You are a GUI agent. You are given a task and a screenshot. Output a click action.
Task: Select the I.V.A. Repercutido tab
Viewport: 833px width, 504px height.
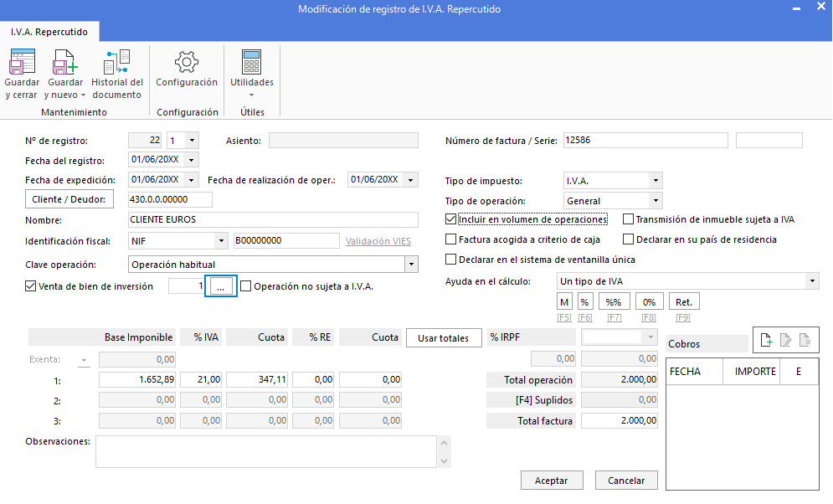[x=49, y=32]
